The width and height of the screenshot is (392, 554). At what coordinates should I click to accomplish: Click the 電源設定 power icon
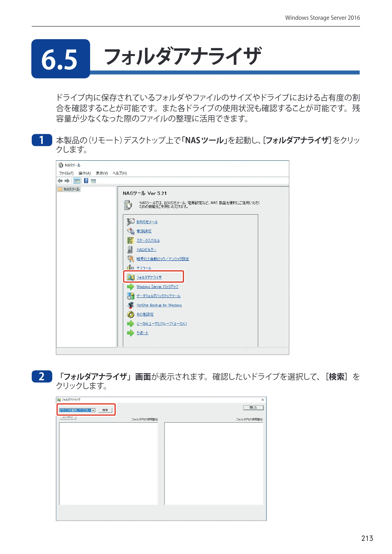130,231
